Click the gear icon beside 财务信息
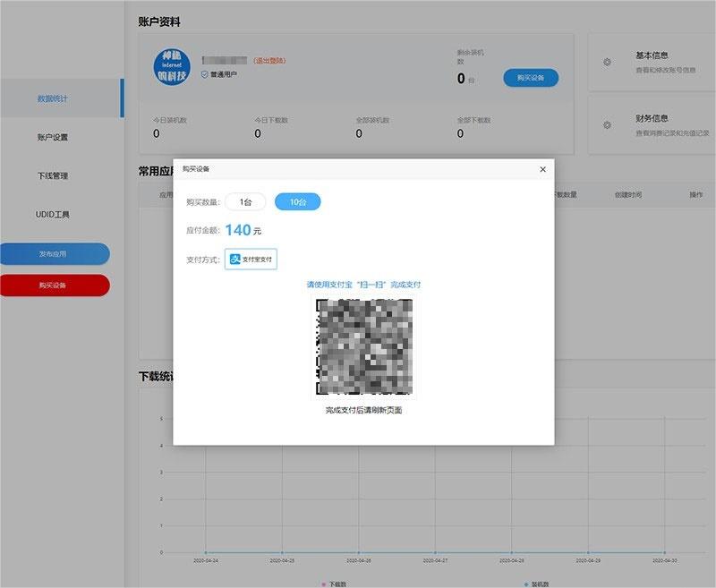The image size is (716, 588). point(608,124)
